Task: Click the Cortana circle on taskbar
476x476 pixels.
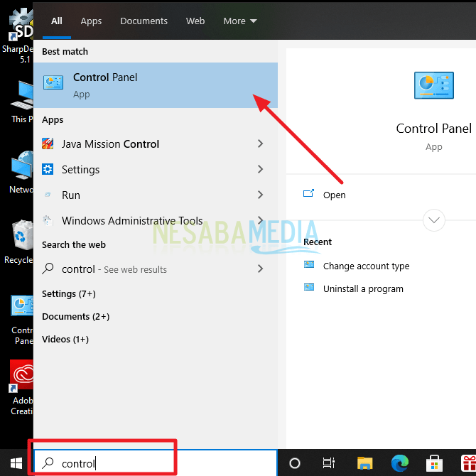Action: coord(294,463)
